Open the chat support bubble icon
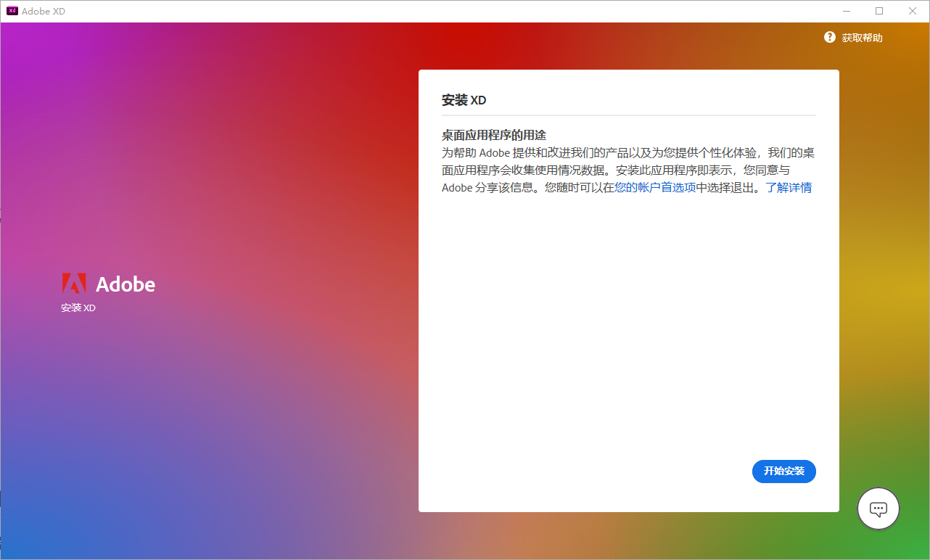Image resolution: width=930 pixels, height=560 pixels. [878, 509]
